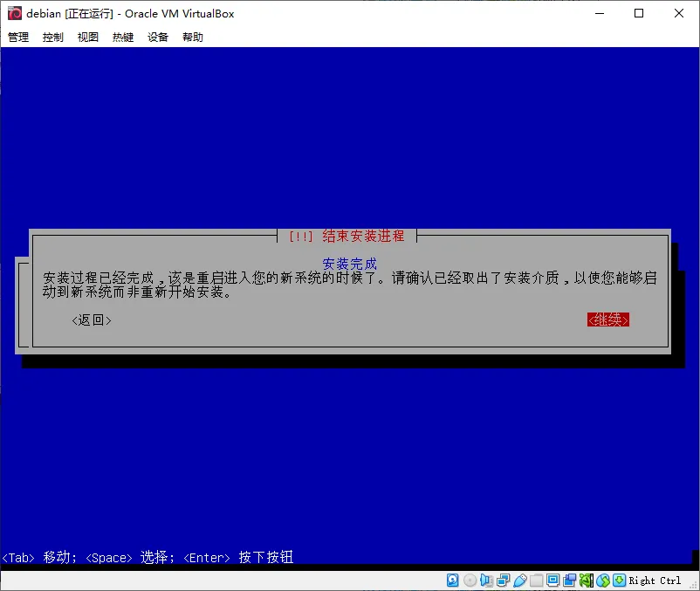Open the 帮助 menu
The height and width of the screenshot is (591, 700).
coord(193,37)
